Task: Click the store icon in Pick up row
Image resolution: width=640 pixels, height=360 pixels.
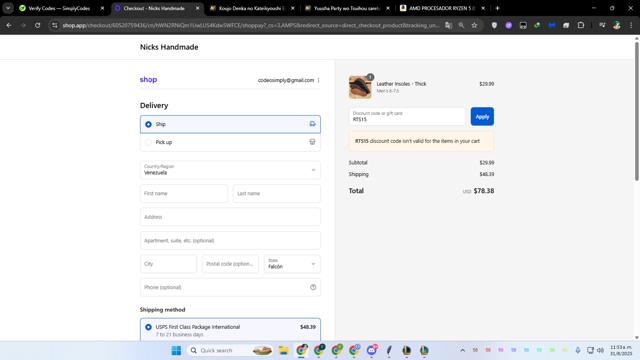Action: pos(312,142)
